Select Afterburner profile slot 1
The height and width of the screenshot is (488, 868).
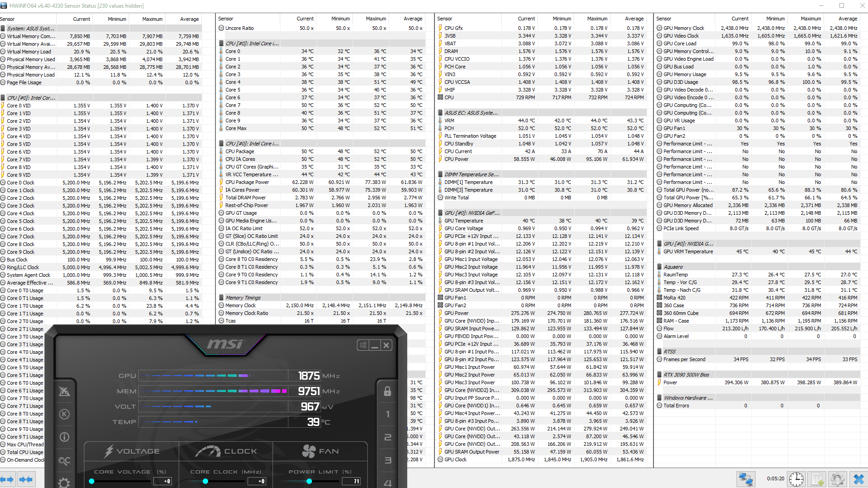coord(387,414)
